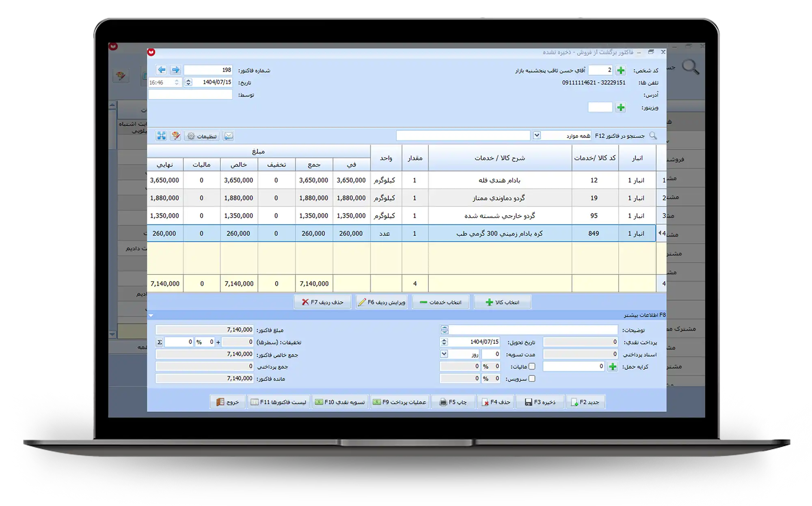Click the delete row F7 button
This screenshot has height=506, width=812.
[x=322, y=302]
